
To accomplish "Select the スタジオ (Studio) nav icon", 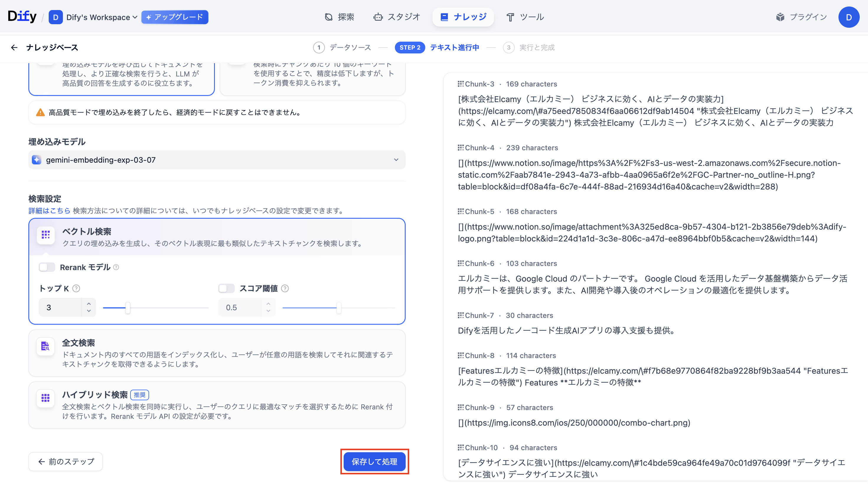I will tap(378, 17).
